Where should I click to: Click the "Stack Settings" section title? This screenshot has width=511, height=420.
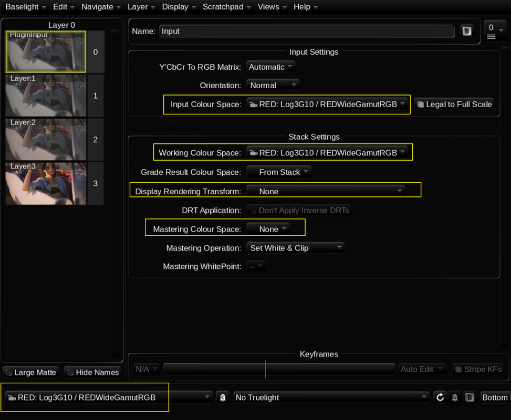click(x=314, y=137)
